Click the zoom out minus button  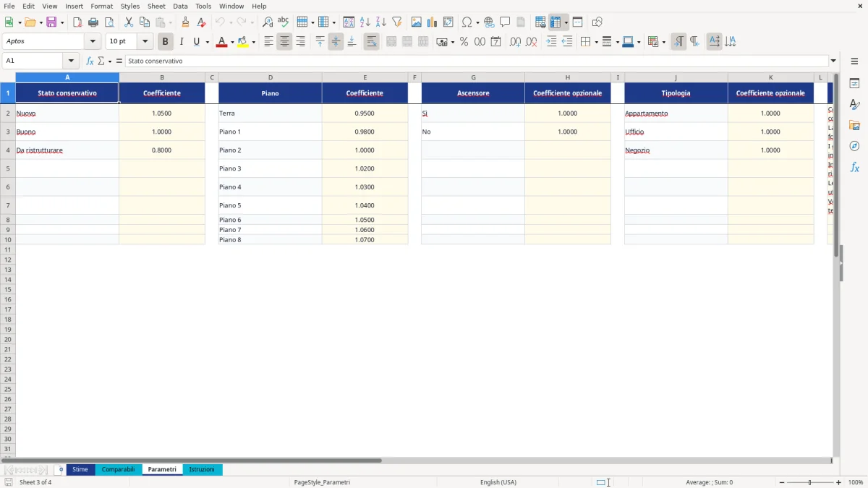click(x=782, y=482)
